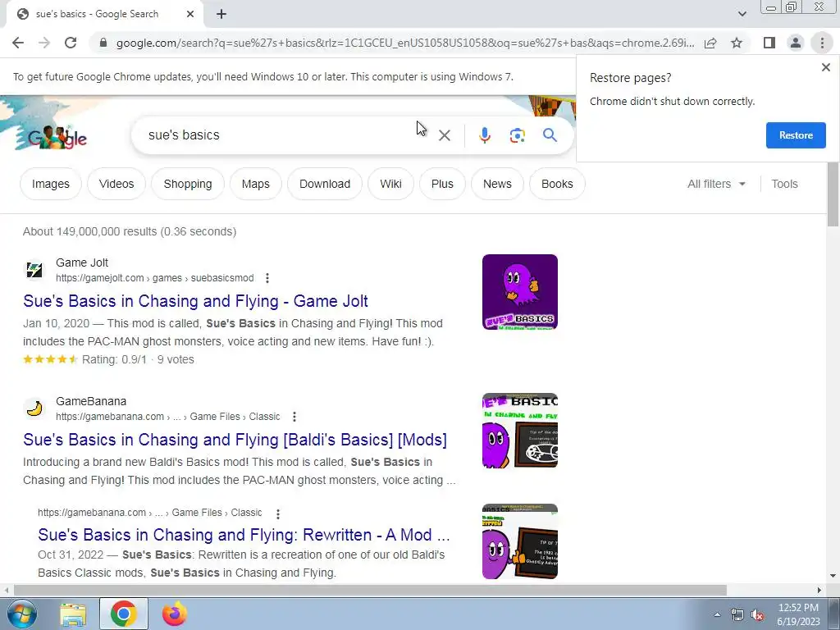Image resolution: width=840 pixels, height=630 pixels.
Task: Open more options for GameBanana result
Action: 294,417
